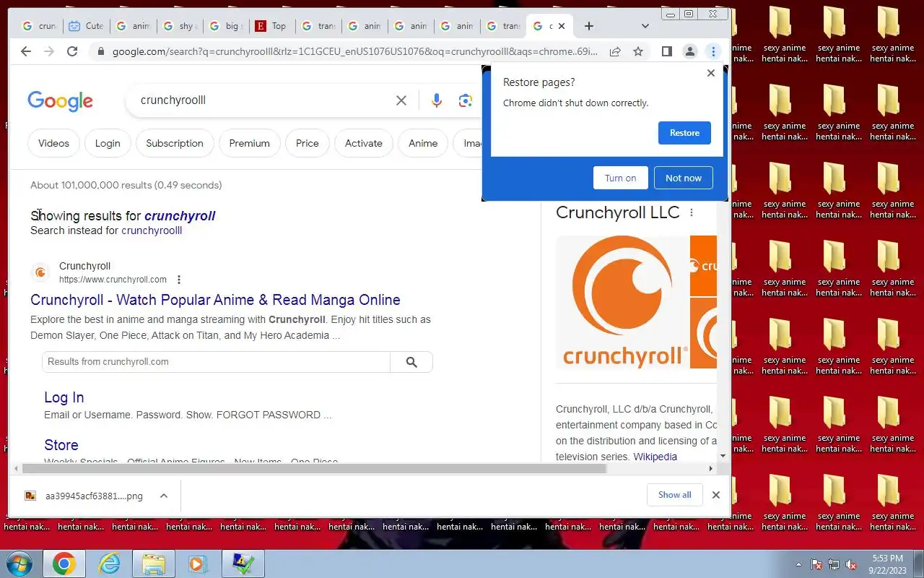Click the Chrome address bar URL

[354, 51]
